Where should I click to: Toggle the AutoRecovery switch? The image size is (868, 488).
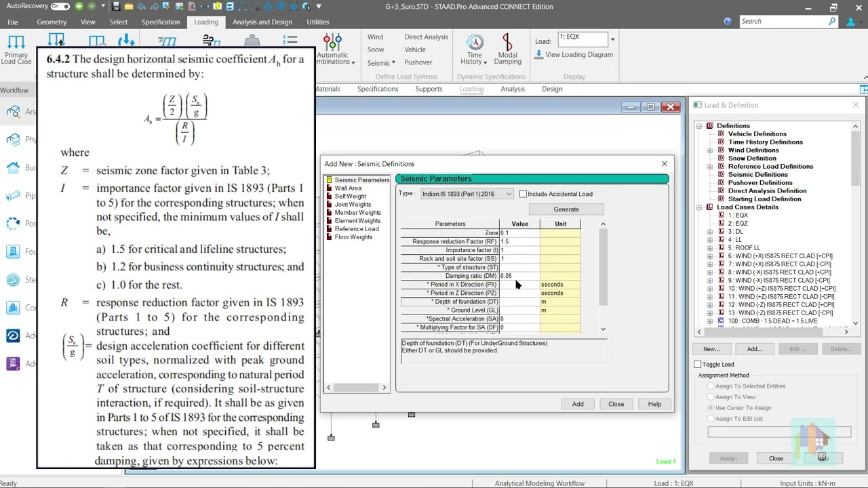[60, 6]
